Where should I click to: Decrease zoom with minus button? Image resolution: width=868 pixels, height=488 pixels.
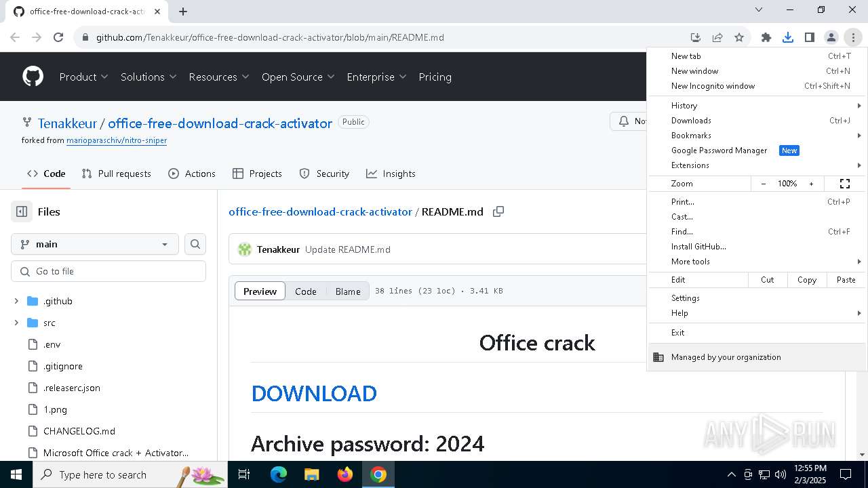pos(764,184)
